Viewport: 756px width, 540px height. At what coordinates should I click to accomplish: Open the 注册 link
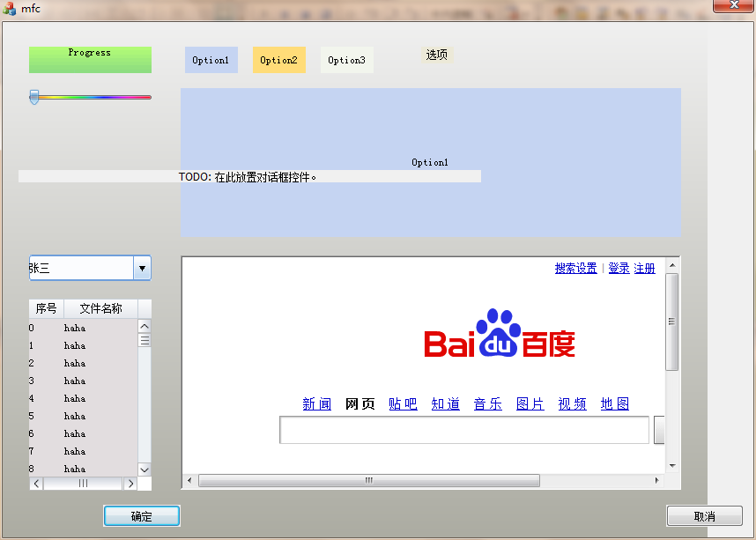(x=644, y=268)
